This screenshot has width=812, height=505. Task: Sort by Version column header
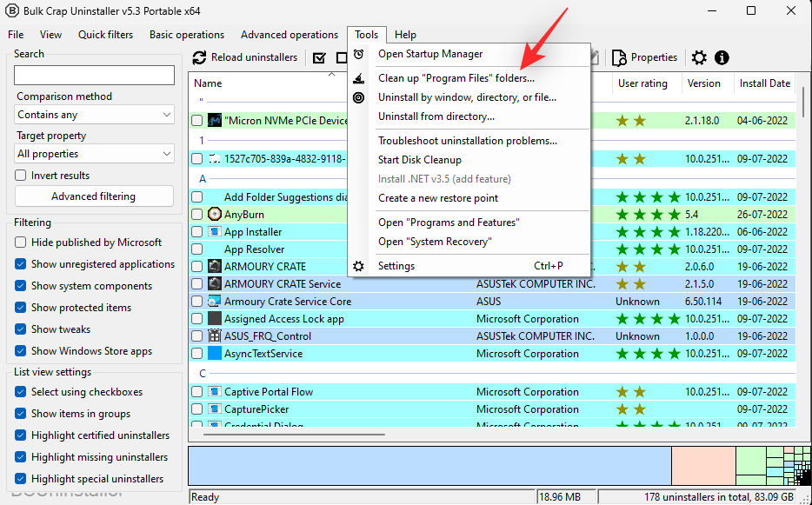704,83
